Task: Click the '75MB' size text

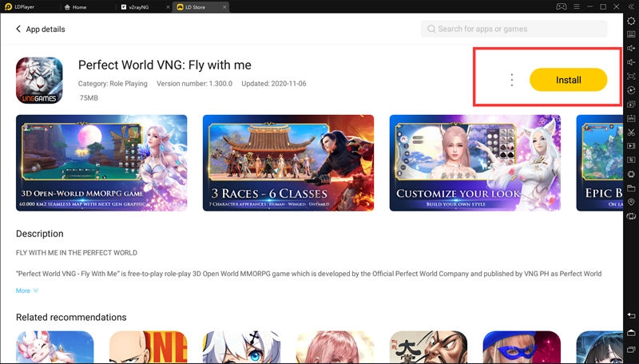Action: (89, 97)
